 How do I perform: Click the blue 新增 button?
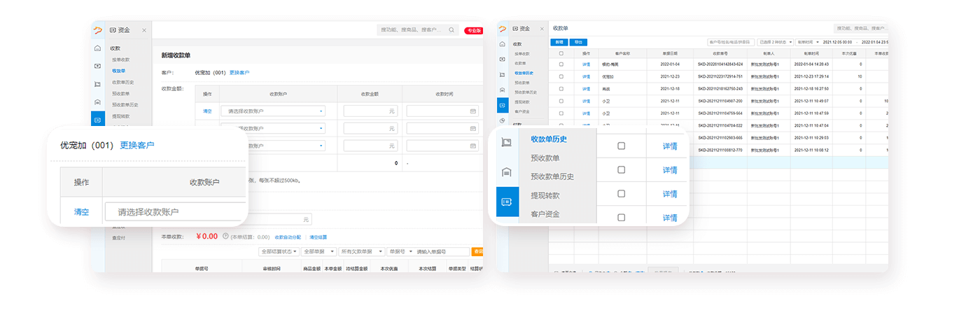tap(559, 42)
